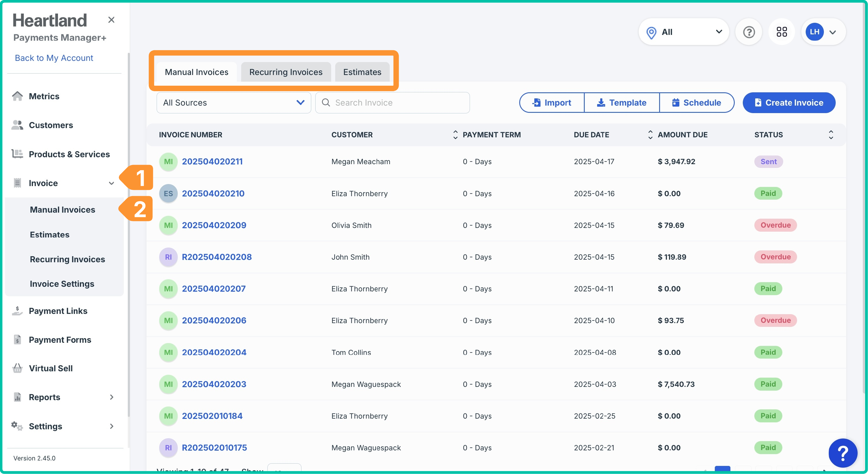Click amount $ 7,540.73
Image resolution: width=868 pixels, height=474 pixels.
[676, 384]
